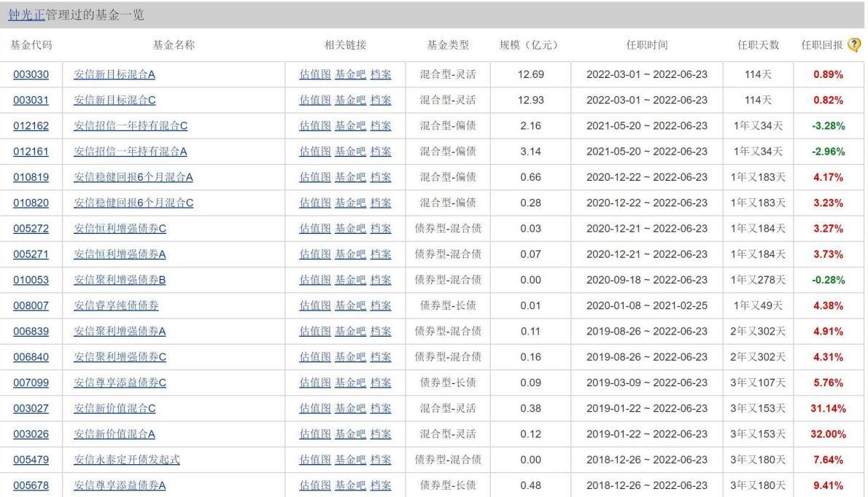Screen dimensions: 868x497
Task: Open fund code 003031 link
Action: click(31, 100)
